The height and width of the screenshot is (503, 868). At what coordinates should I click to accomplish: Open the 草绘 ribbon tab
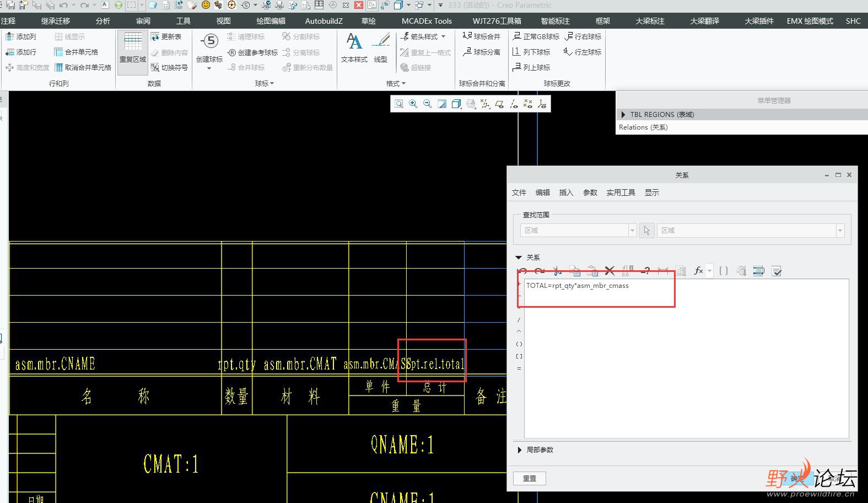[369, 21]
